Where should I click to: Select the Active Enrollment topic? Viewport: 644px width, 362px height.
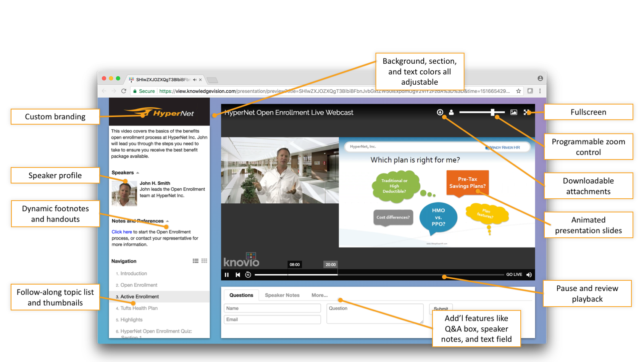pos(159,297)
